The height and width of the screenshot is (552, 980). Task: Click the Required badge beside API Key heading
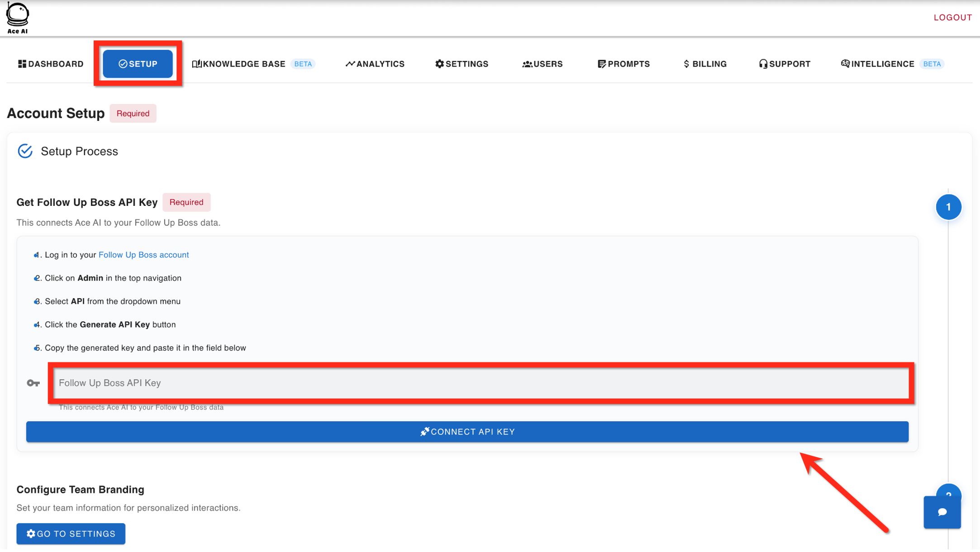[x=186, y=202]
